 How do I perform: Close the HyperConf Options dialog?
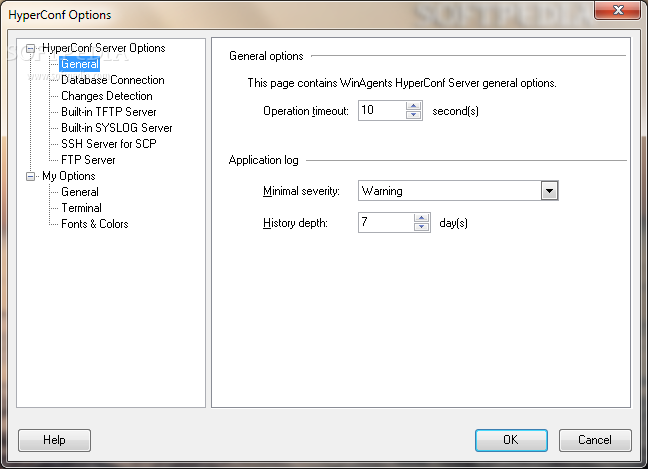click(x=617, y=10)
